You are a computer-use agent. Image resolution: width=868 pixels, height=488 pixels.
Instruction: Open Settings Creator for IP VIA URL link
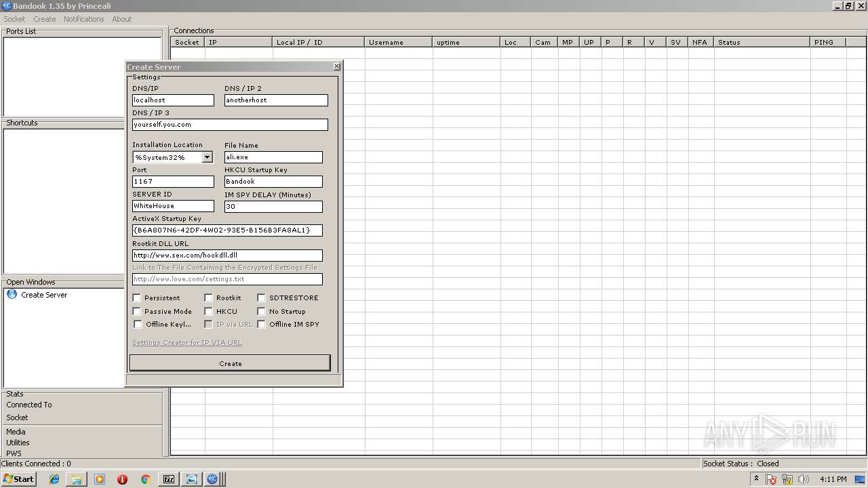pos(187,343)
